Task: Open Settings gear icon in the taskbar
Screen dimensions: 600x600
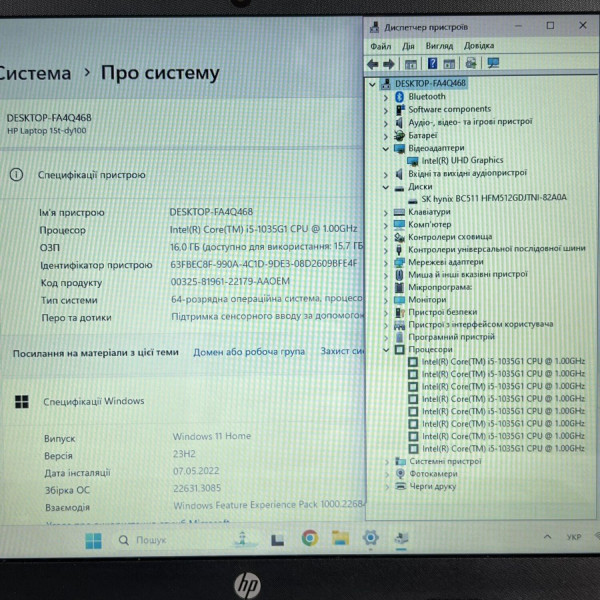Action: (370, 538)
